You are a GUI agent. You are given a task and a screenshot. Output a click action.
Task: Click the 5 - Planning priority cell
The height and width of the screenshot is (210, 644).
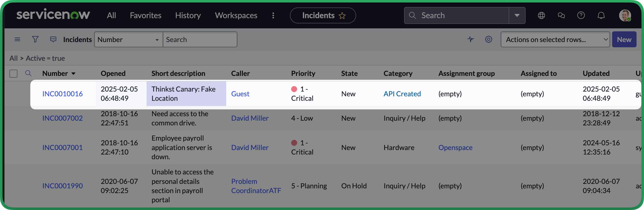[x=309, y=186]
